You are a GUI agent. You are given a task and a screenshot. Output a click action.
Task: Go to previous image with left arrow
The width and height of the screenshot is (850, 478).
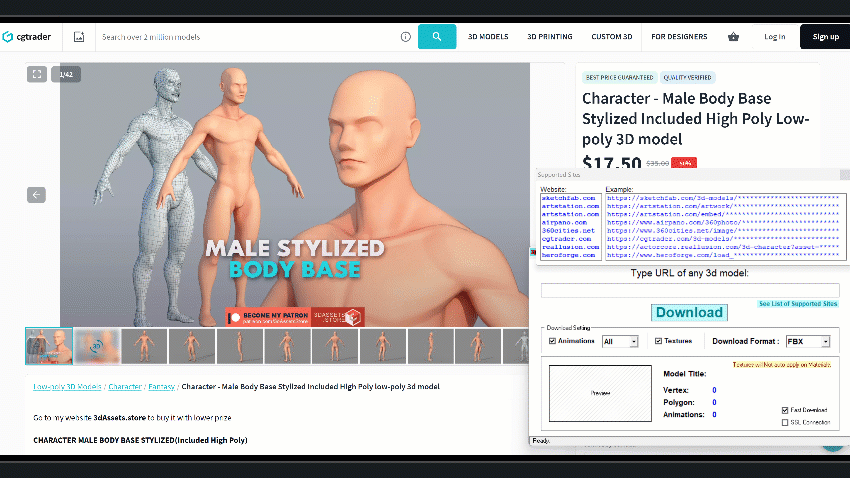[37, 195]
